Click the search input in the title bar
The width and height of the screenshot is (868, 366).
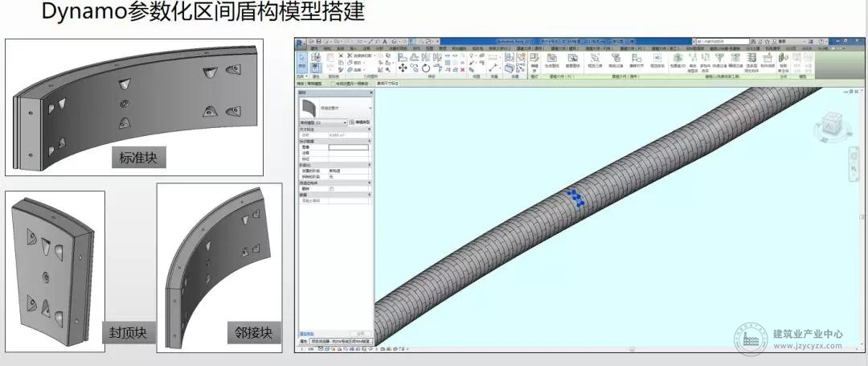coord(723,42)
